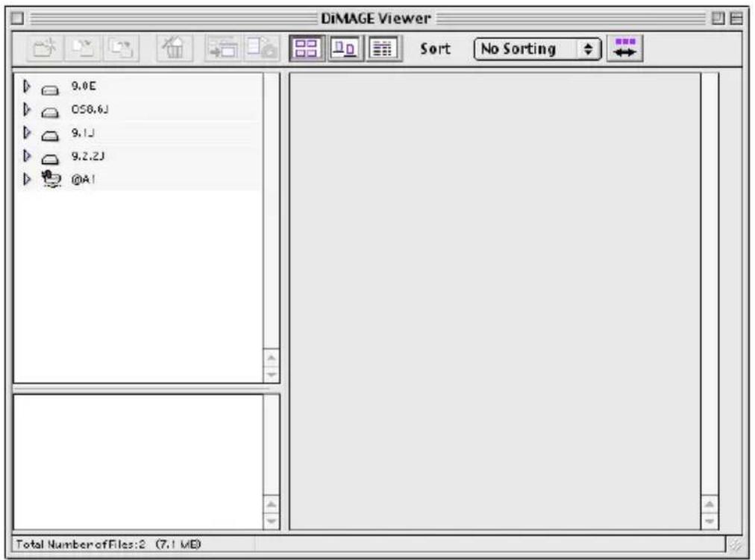The image size is (755, 560).
Task: Select the 9.0E drive icon
Action: pos(50,89)
